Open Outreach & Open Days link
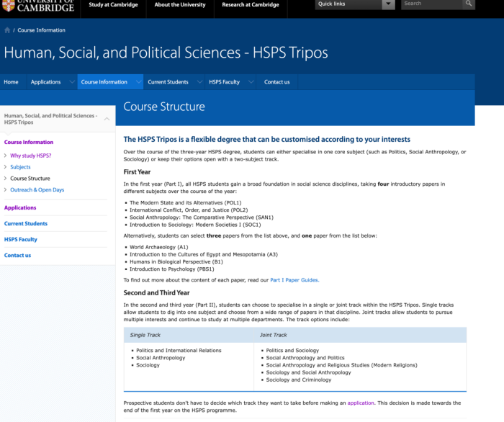Viewport: 504px width, 422px height. (37, 189)
